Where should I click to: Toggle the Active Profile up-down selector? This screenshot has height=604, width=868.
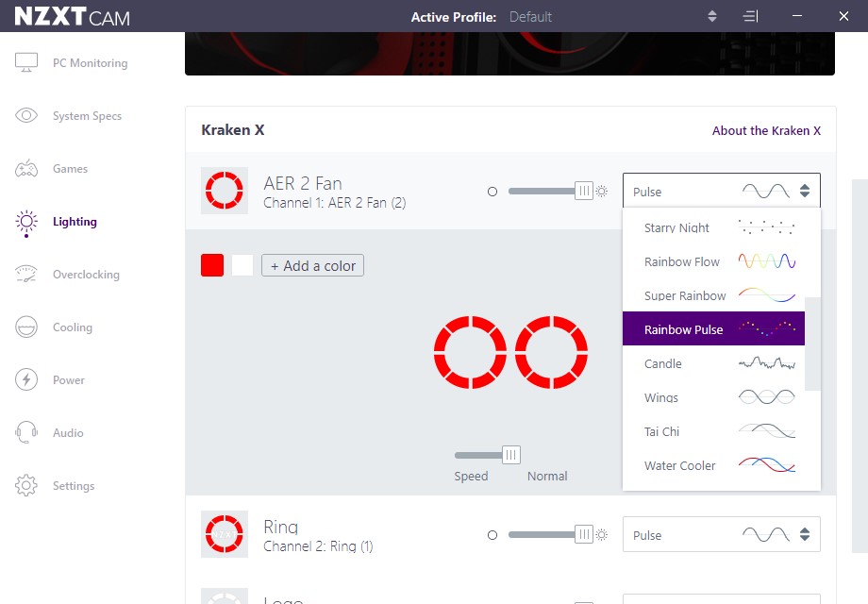click(x=712, y=17)
